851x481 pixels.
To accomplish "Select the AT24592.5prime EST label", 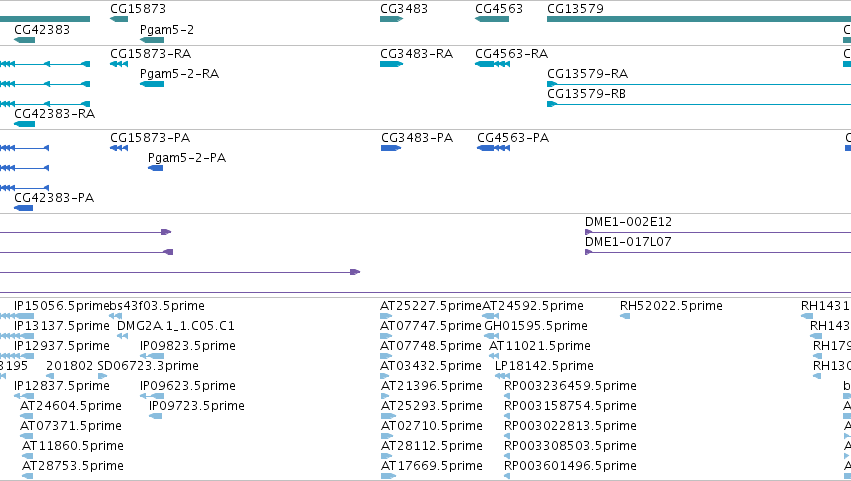I will pos(533,306).
